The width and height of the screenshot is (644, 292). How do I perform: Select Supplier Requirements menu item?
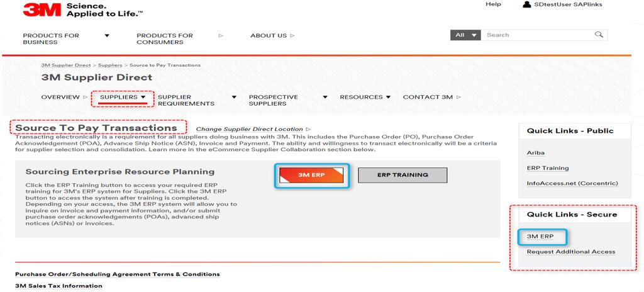[186, 100]
